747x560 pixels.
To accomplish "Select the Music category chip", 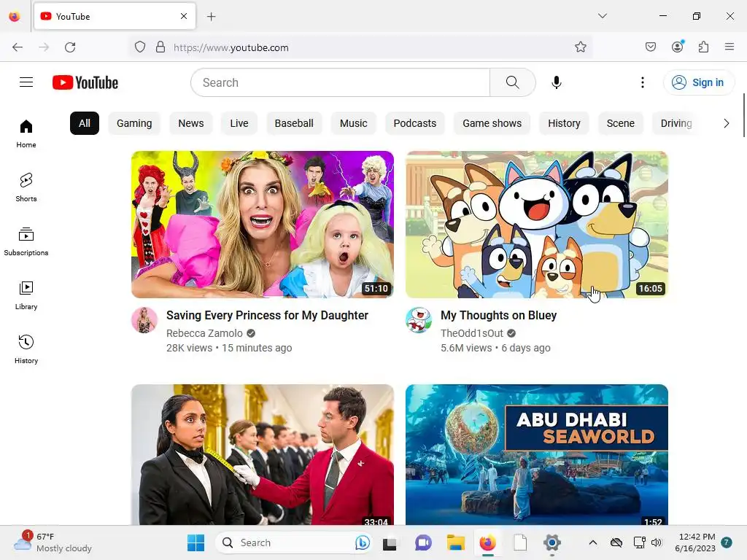I will pos(354,123).
